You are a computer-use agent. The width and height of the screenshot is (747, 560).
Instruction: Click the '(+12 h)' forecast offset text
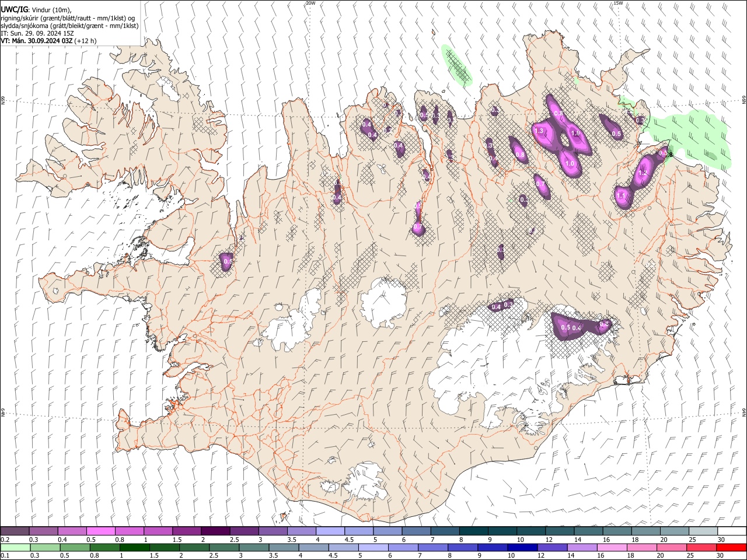pos(85,41)
